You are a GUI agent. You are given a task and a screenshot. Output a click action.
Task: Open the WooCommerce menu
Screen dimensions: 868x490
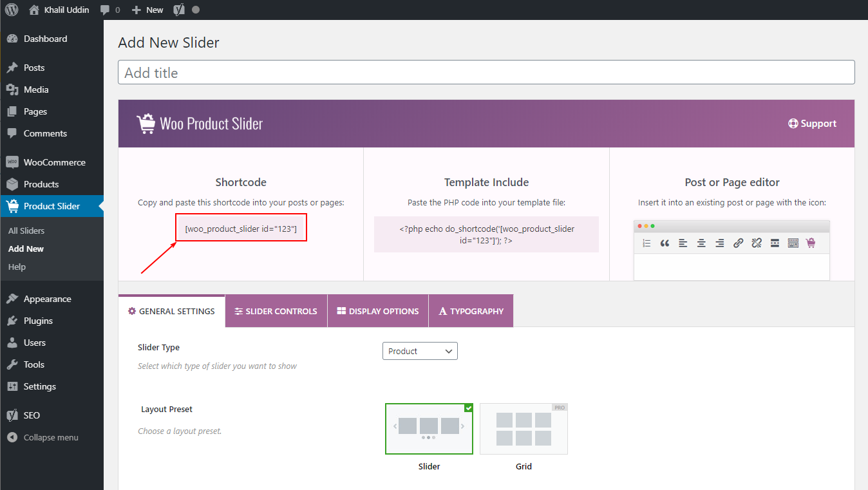pyautogui.click(x=52, y=162)
